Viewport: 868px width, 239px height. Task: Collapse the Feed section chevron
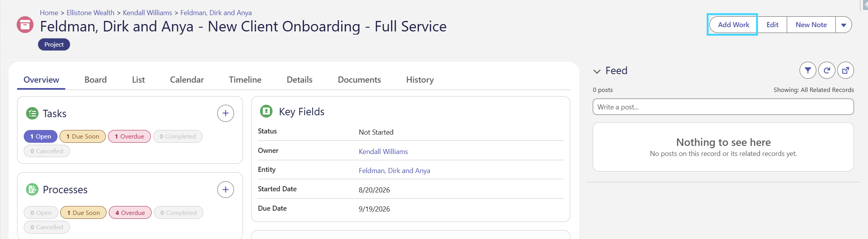pyautogui.click(x=597, y=71)
